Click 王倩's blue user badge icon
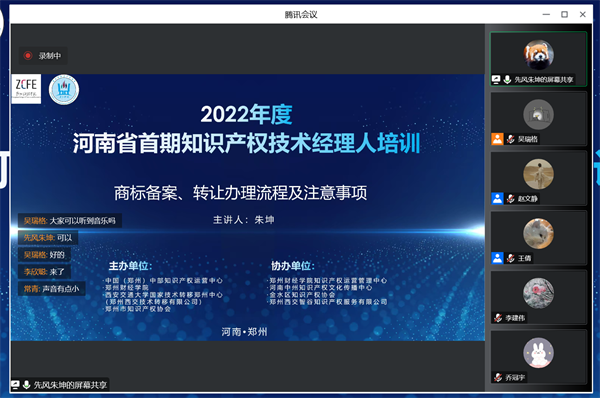This screenshot has width=600, height=398. pos(497,258)
